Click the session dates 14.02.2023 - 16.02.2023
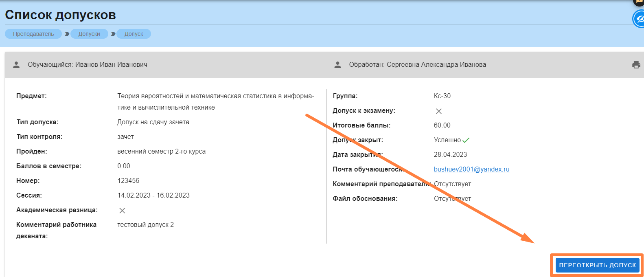The height and width of the screenshot is (277, 644). (x=153, y=196)
